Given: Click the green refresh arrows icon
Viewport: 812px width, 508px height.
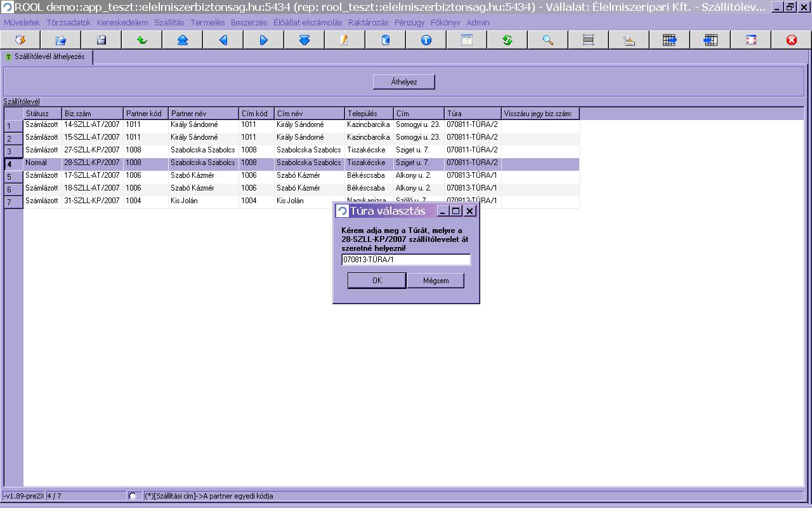Looking at the screenshot, I should [507, 40].
